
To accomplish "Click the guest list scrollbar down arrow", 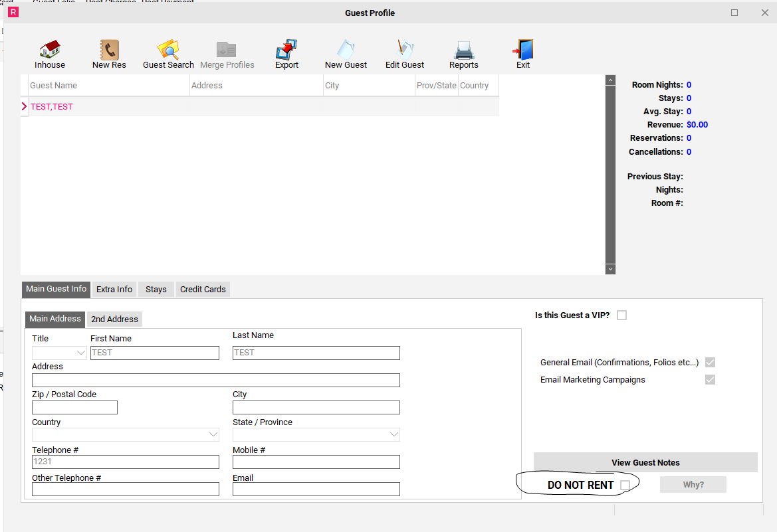I will coord(610,269).
